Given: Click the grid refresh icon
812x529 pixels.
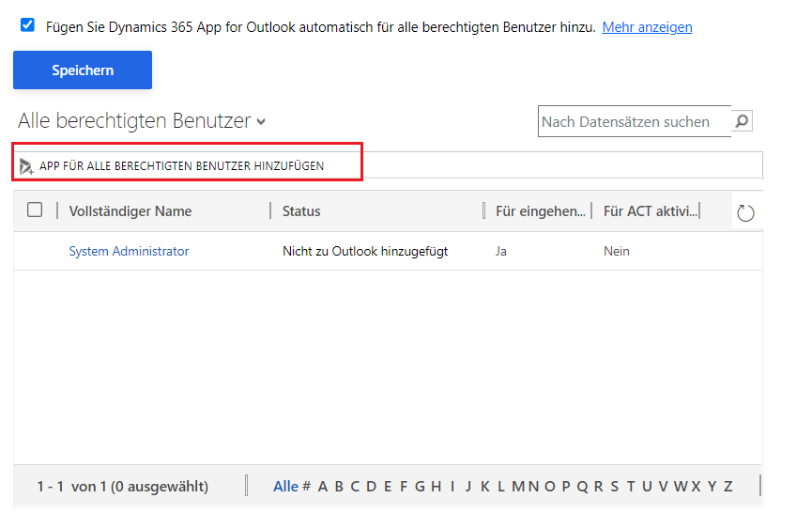Looking at the screenshot, I should tap(745, 212).
